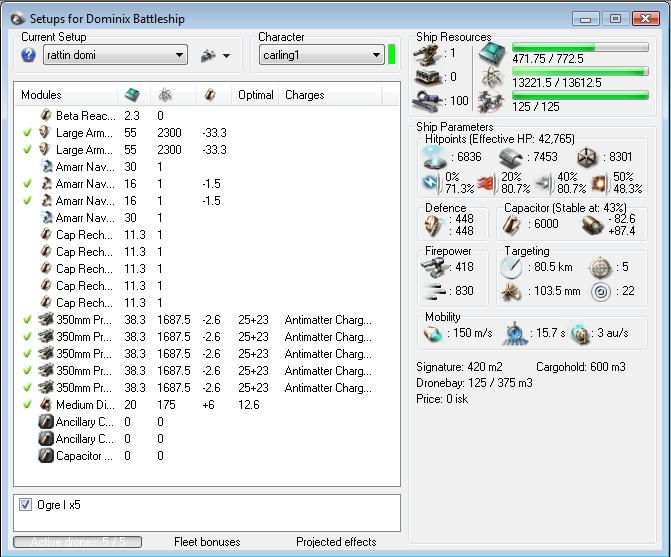This screenshot has width=671, height=557.
Task: Toggle the Medium Diminishing module checkmark
Action: 27,405
